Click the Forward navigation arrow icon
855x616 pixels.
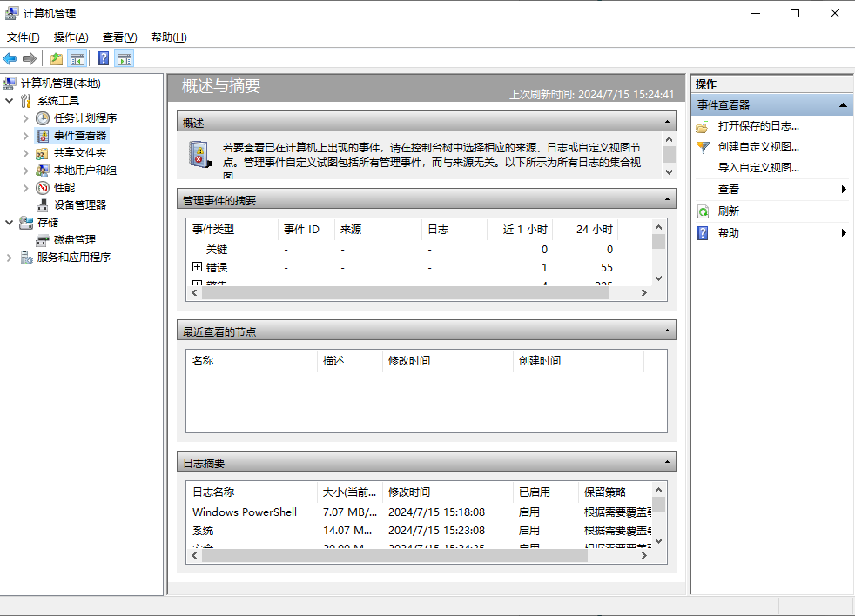coord(29,58)
